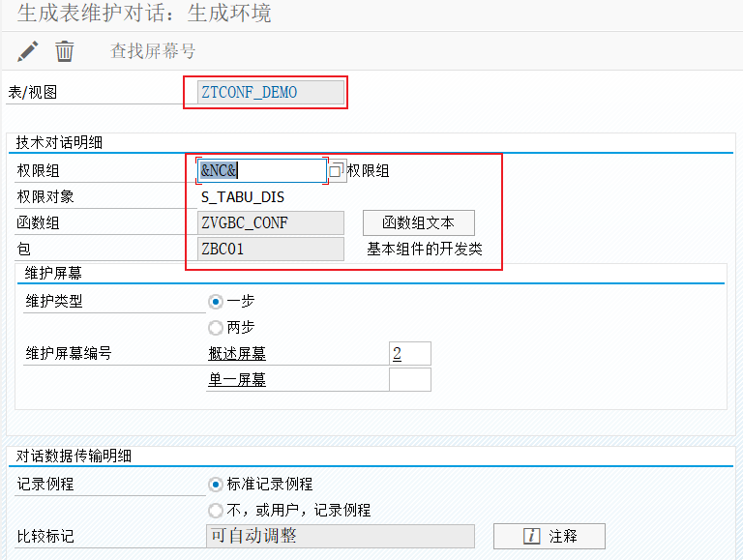The width and height of the screenshot is (743, 560).
Task: Click the title 生成表维护对话：生成环境
Action: (x=144, y=13)
